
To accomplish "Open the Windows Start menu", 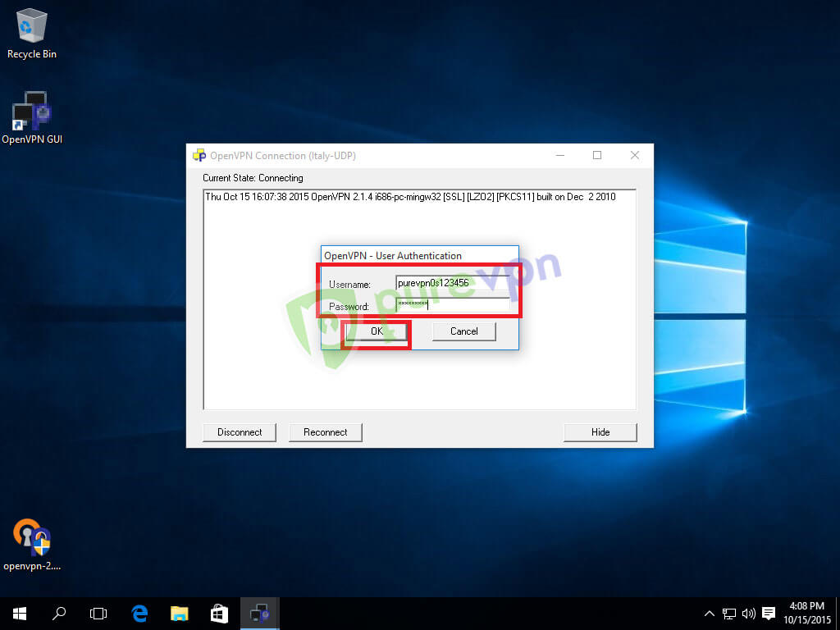I will tap(20, 614).
